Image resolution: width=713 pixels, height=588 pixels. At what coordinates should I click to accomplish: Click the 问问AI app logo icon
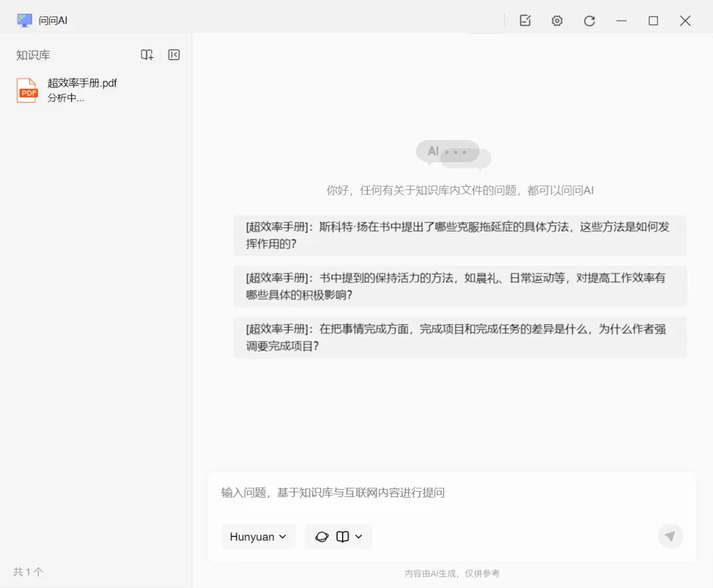click(x=24, y=20)
